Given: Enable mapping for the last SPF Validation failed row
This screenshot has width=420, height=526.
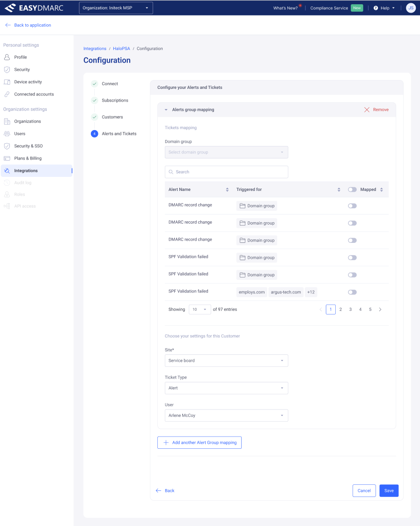Looking at the screenshot, I should point(352,292).
